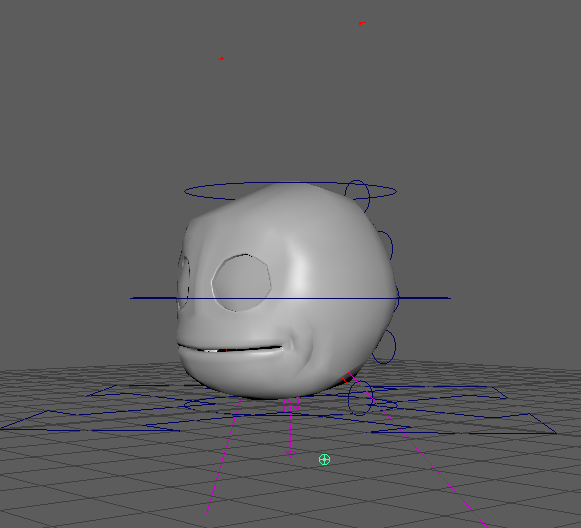Click the red marker at the viewport's top right
The image size is (581, 528).
[361, 23]
